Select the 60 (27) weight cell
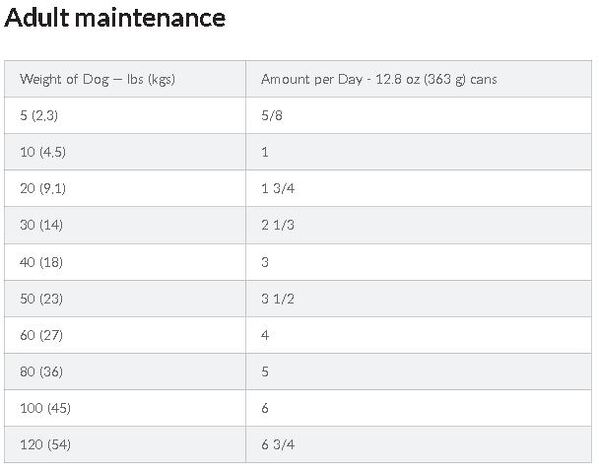 click(x=125, y=335)
